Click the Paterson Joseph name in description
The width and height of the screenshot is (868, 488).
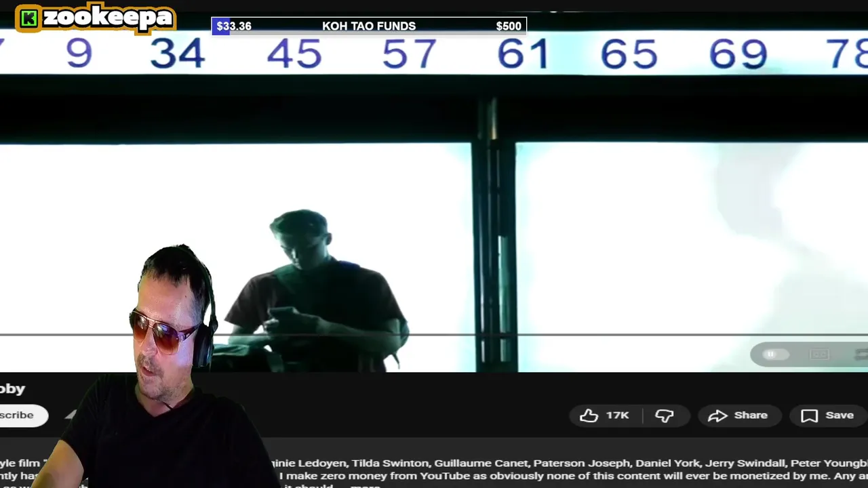(583, 464)
